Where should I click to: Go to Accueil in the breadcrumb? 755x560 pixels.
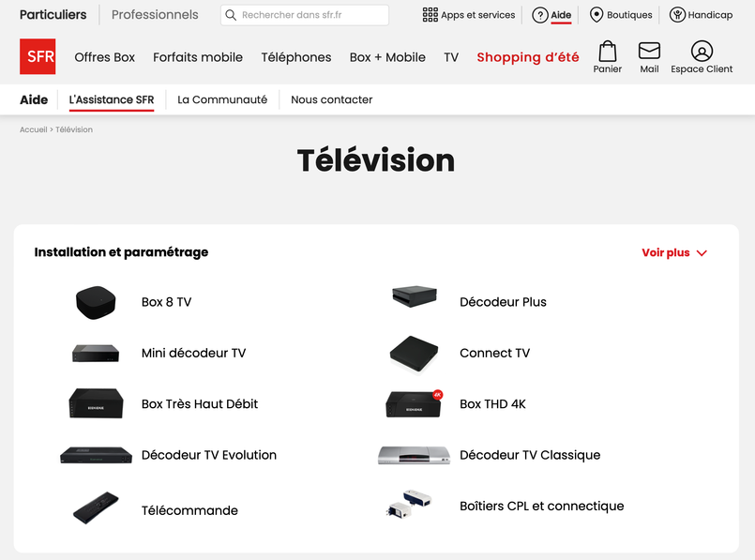pyautogui.click(x=33, y=129)
